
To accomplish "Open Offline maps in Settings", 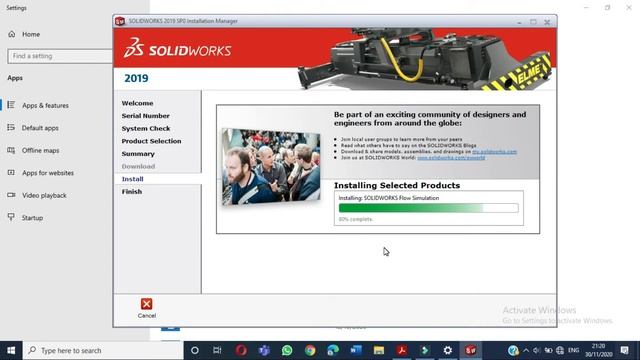I will click(33, 150).
